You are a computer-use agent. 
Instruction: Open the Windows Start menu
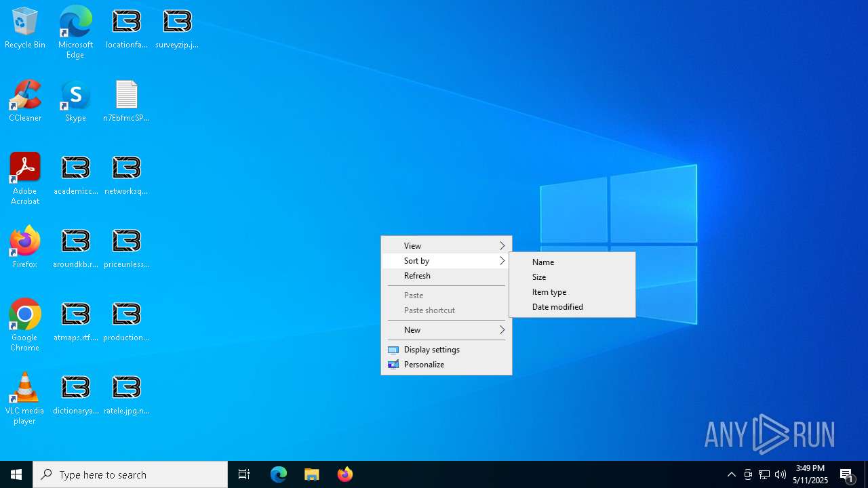(x=16, y=474)
